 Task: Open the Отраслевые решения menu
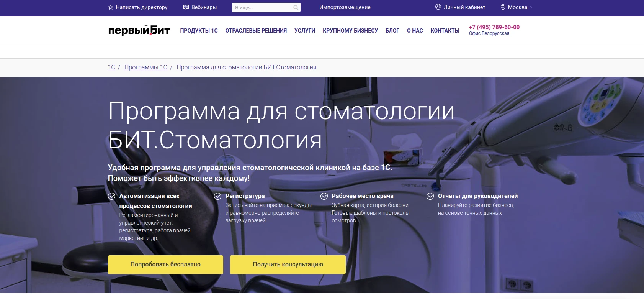tap(256, 31)
